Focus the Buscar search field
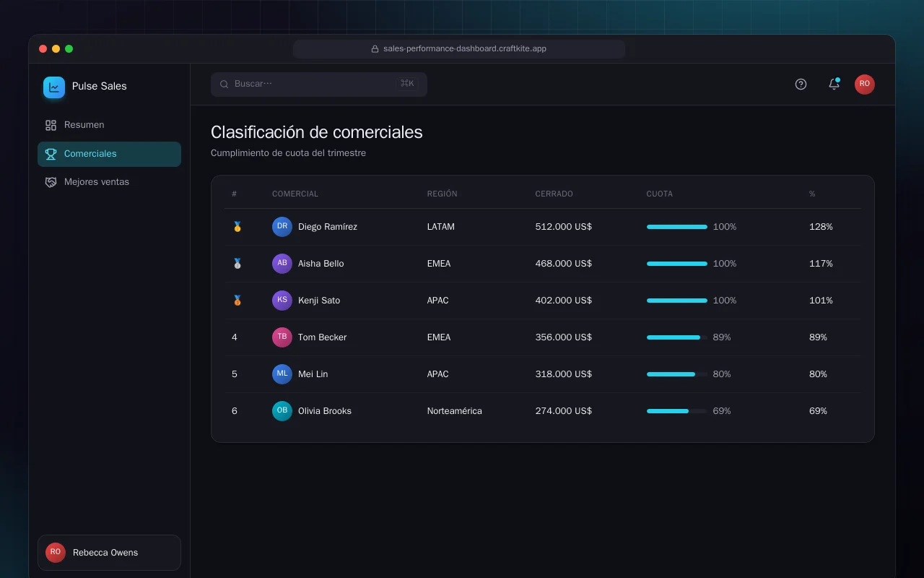 (x=319, y=84)
